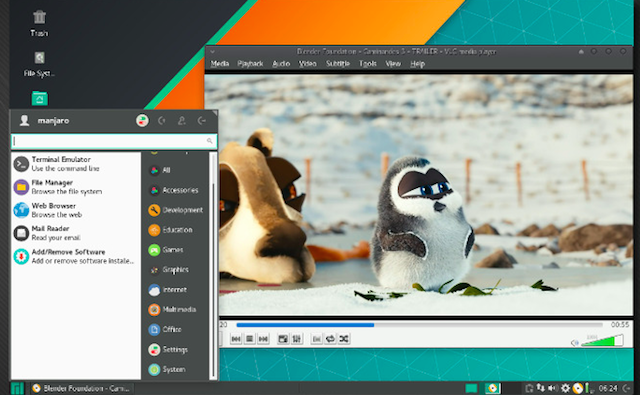Stop playback in VLC

[x=250, y=339]
